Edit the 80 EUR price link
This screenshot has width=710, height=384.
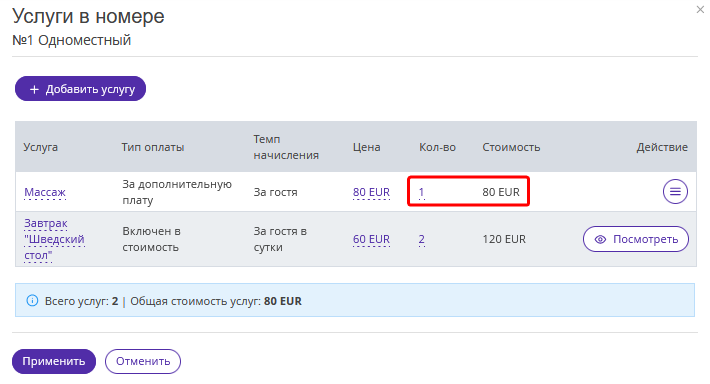pos(371,192)
